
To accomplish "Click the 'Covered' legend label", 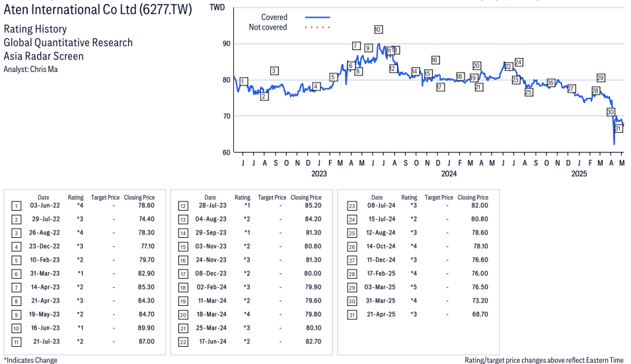I will click(274, 17).
